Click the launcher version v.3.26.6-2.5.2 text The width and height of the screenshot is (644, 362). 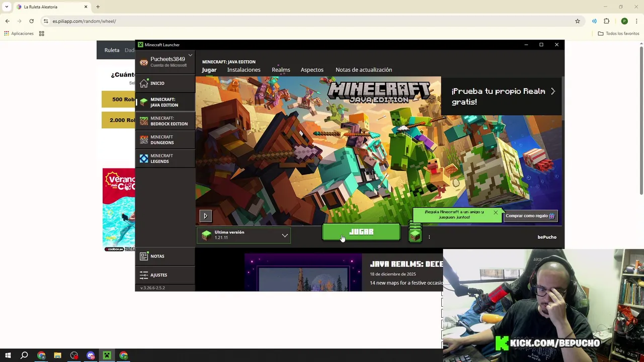point(152,288)
